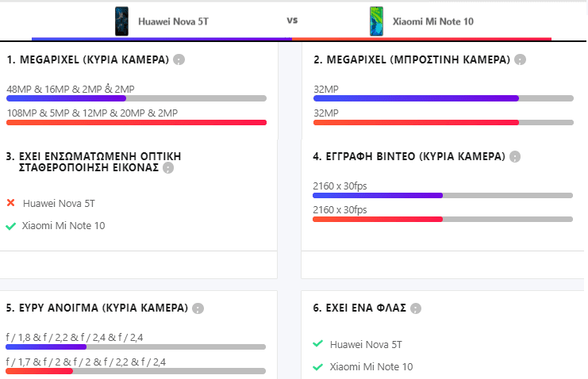
Task: Select Xiaomi Mi Note 10 header title
Action: coord(433,21)
